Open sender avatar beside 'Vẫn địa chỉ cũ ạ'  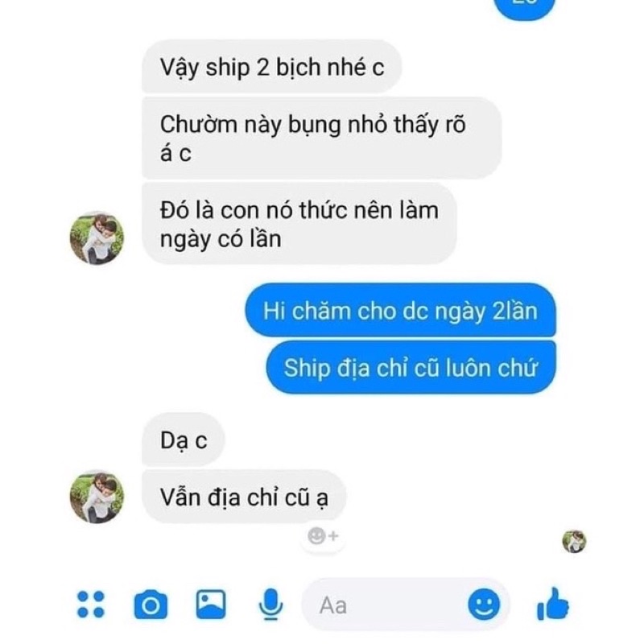[97, 497]
